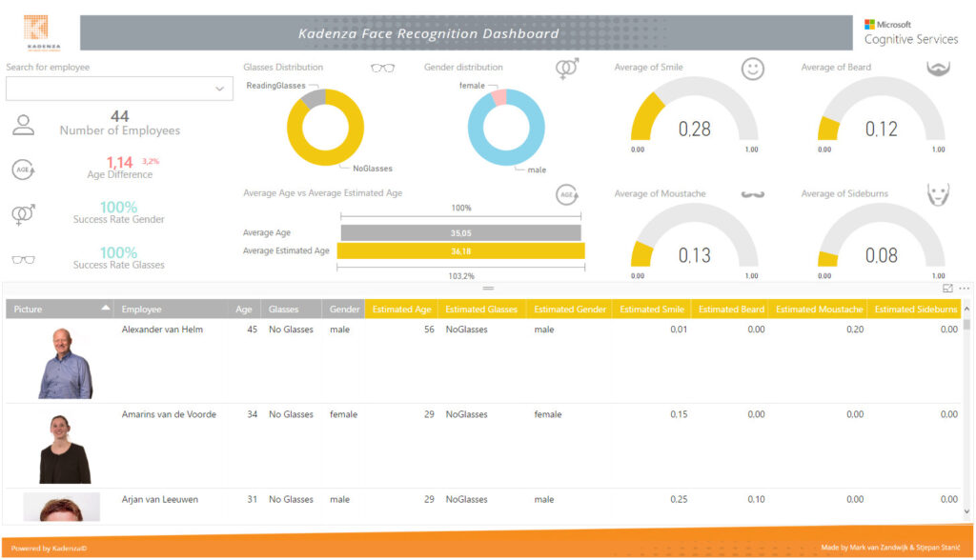Viewport: 976px width, 560px height.
Task: Click the 'Success Rate Gender' label
Action: click(119, 220)
